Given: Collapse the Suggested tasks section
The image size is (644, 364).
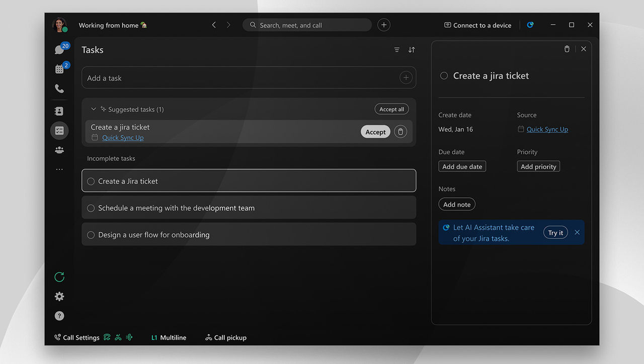Looking at the screenshot, I should [94, 109].
